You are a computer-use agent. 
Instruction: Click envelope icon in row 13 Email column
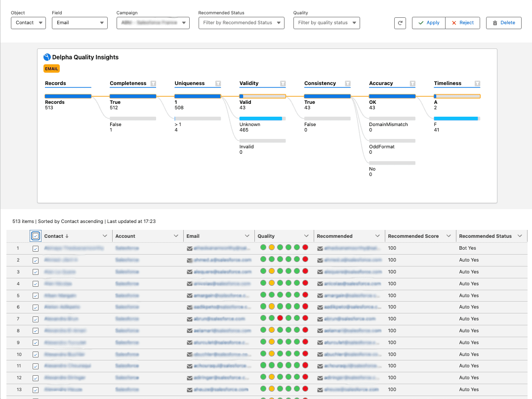coord(190,390)
